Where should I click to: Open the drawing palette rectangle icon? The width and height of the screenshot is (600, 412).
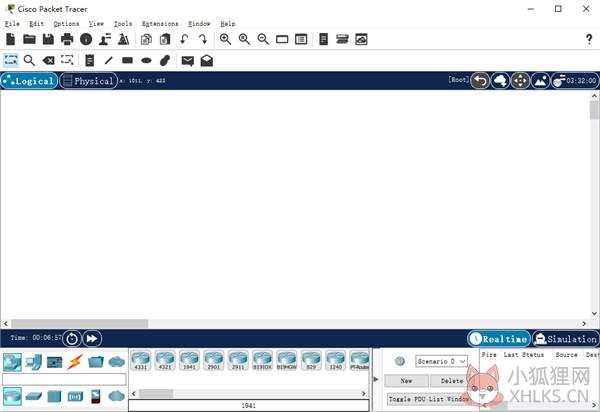click(x=282, y=39)
